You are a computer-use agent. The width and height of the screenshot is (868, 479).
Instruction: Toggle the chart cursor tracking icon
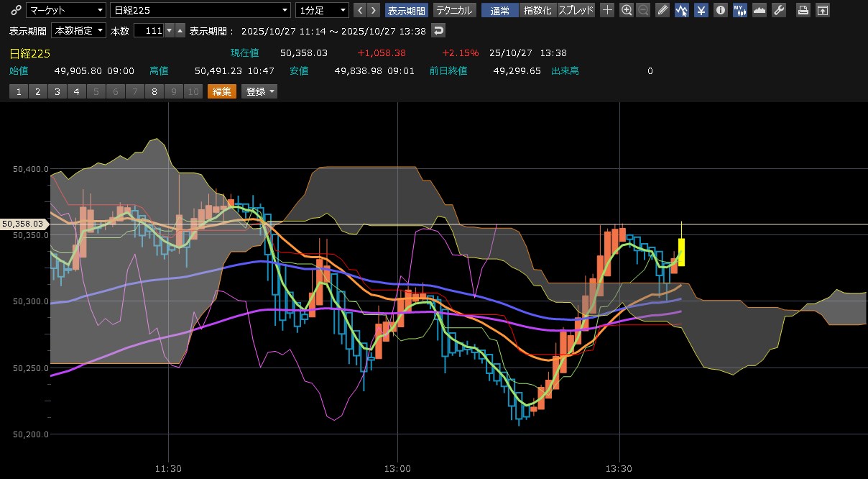point(682,10)
